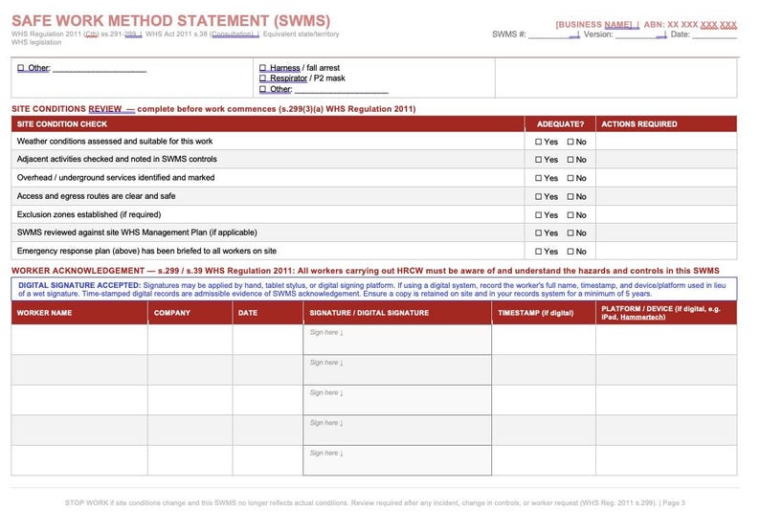The image size is (760, 532).
Task: Check Yes for emergency response plan briefed
Action: (538, 252)
